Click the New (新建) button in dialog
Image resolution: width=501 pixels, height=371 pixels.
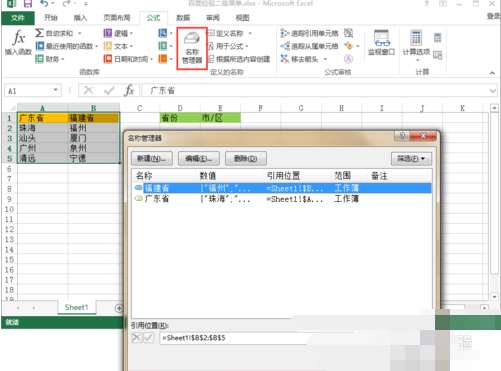[152, 159]
